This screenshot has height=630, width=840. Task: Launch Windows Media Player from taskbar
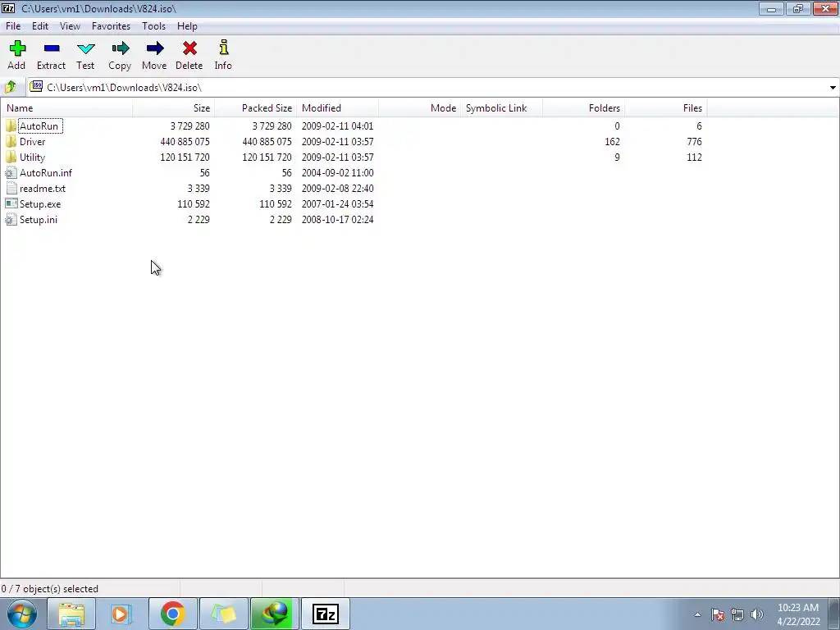coord(121,614)
